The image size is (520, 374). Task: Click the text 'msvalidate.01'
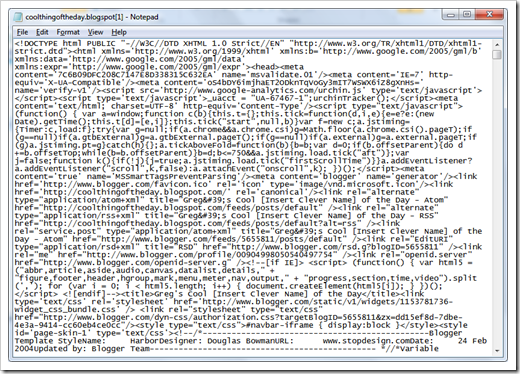coord(281,75)
